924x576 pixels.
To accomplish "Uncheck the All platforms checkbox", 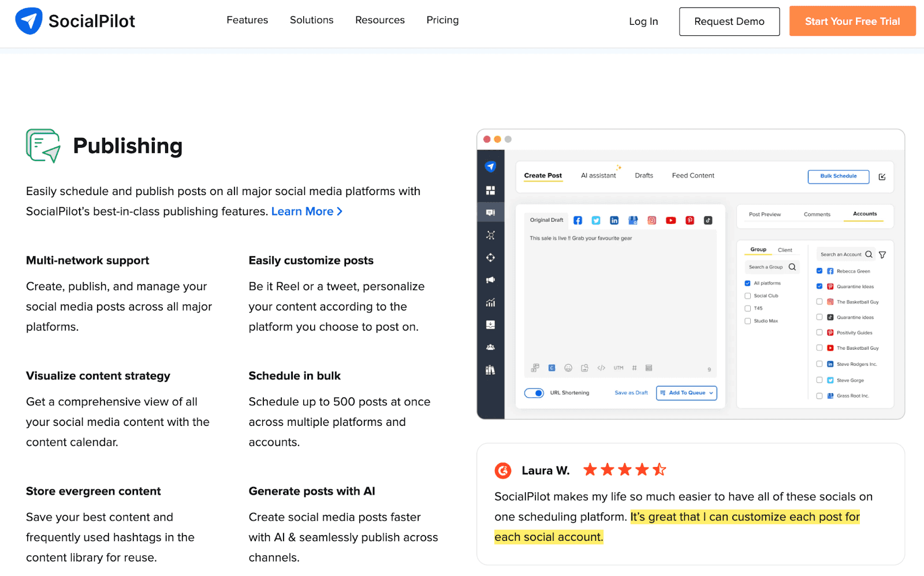I will (x=747, y=283).
